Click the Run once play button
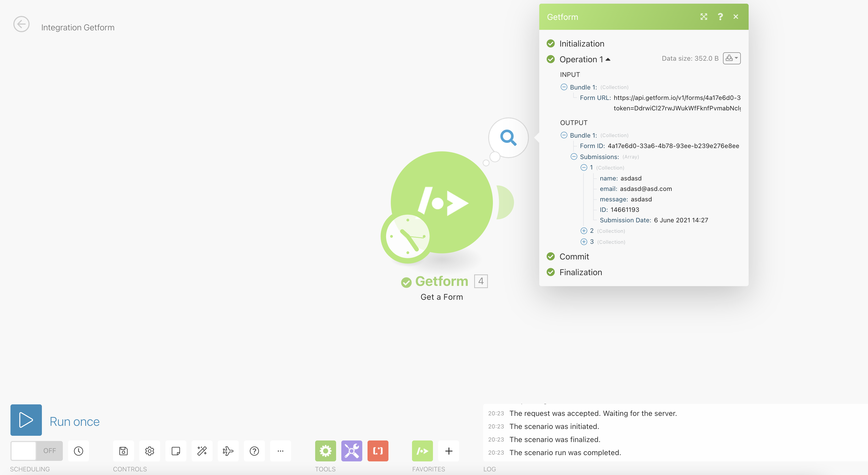Screen dimensions: 868x475 [x=26, y=420]
